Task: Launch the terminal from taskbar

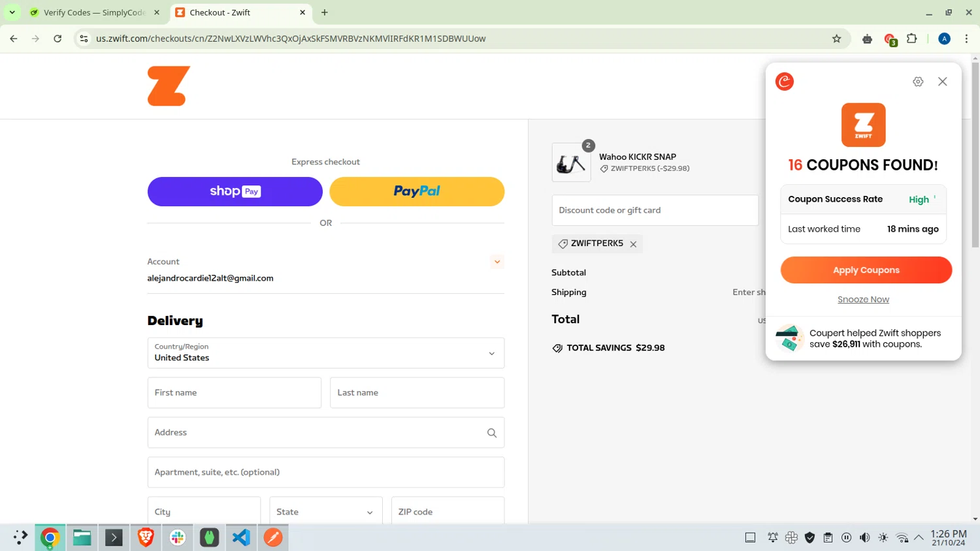Action: point(114,537)
